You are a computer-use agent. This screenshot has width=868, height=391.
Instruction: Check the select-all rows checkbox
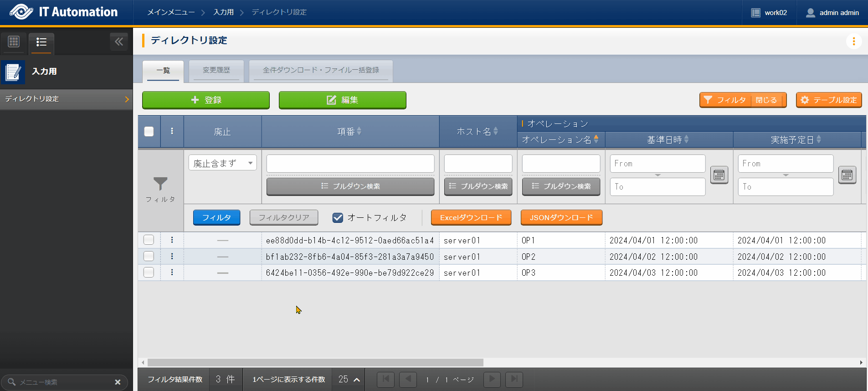pyautogui.click(x=149, y=132)
